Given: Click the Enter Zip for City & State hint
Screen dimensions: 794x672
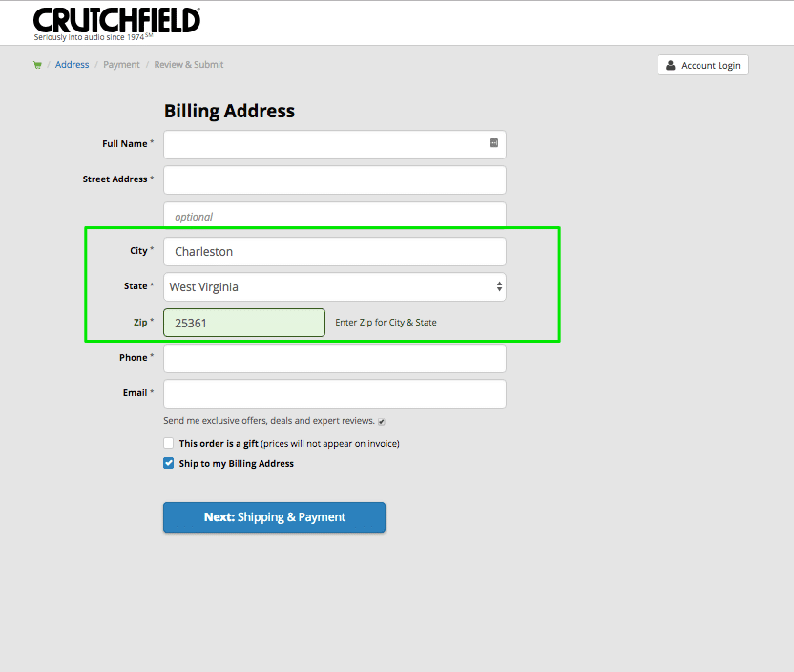Looking at the screenshot, I should coord(386,323).
